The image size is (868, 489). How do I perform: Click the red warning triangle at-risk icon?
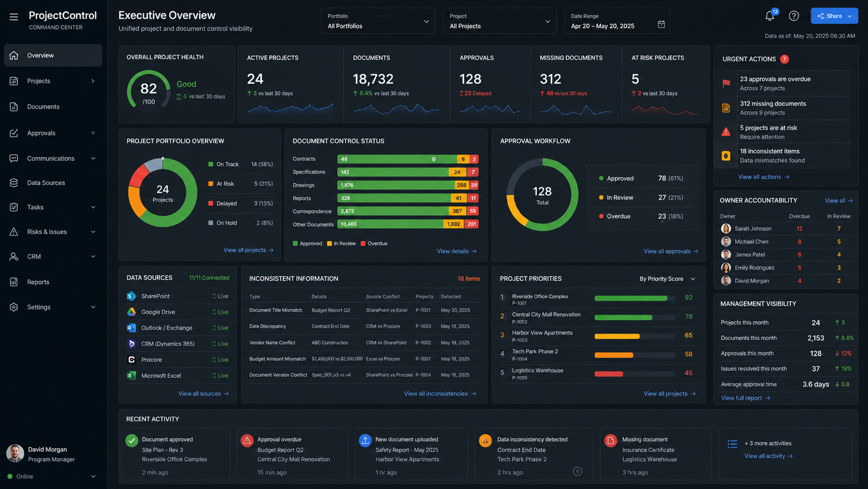coord(726,132)
